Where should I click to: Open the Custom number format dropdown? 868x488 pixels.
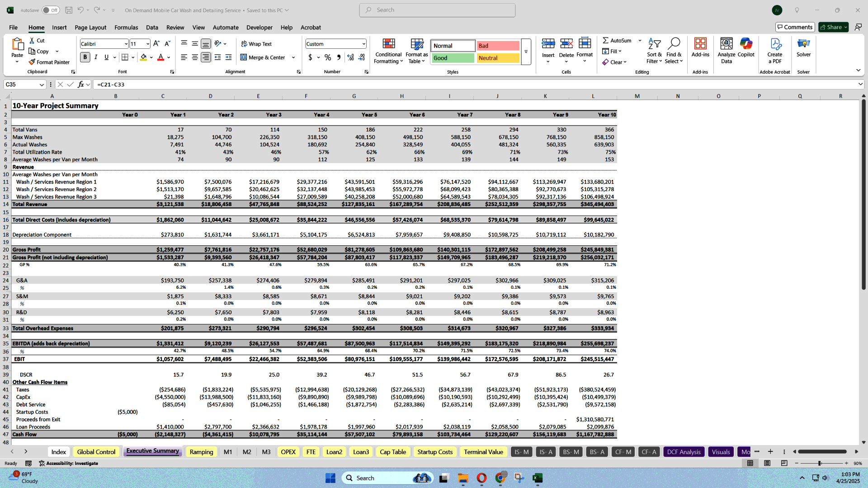(x=363, y=44)
